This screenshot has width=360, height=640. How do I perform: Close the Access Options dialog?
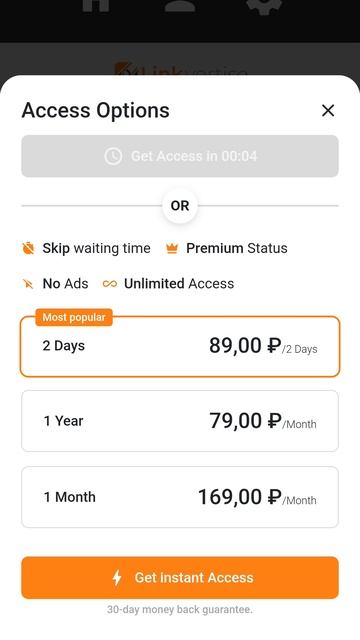(x=328, y=110)
